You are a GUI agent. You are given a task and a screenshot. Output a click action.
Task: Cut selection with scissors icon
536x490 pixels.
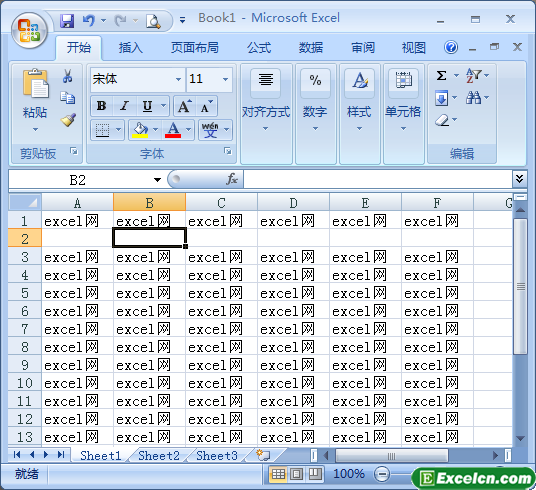(67, 76)
